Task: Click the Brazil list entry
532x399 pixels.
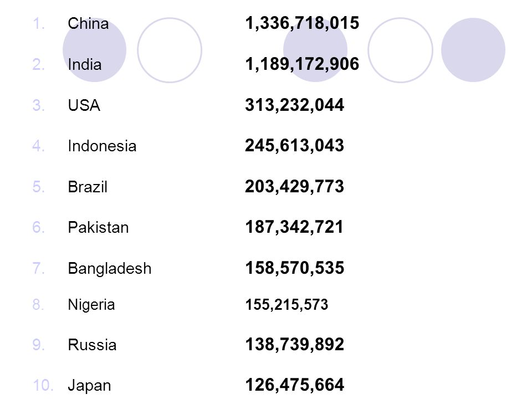Action: click(x=88, y=187)
